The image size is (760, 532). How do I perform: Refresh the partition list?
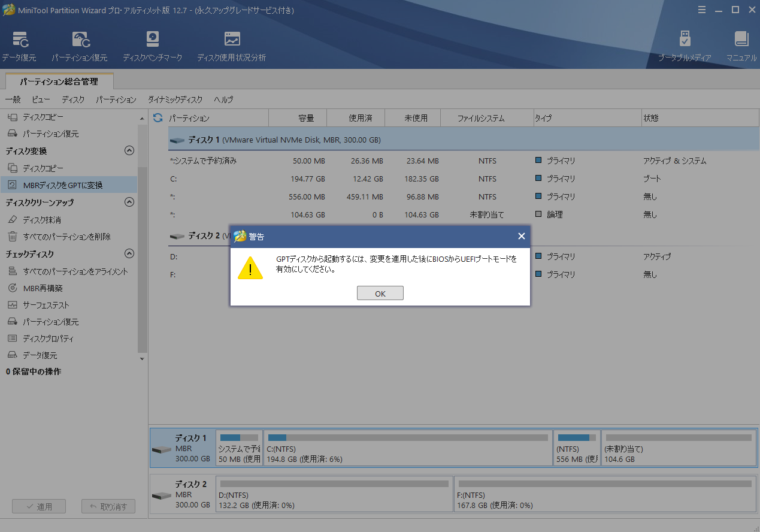(x=157, y=118)
